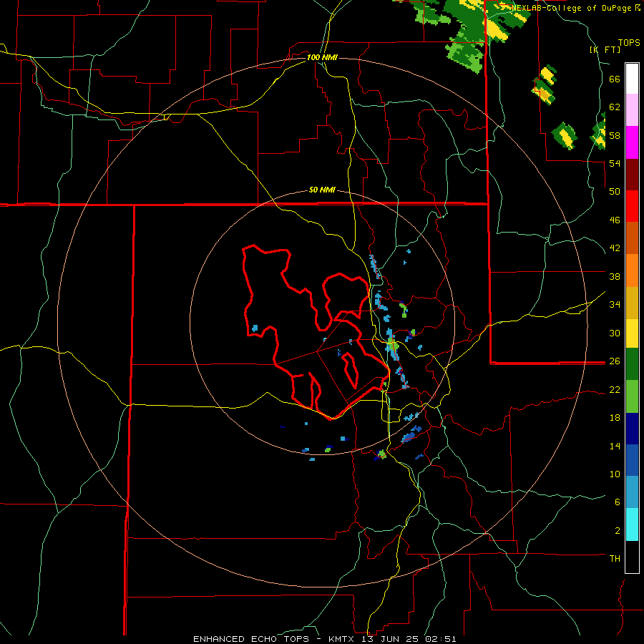Click the '50 NMI' range ring label
The width and height of the screenshot is (644, 644).
322,190
